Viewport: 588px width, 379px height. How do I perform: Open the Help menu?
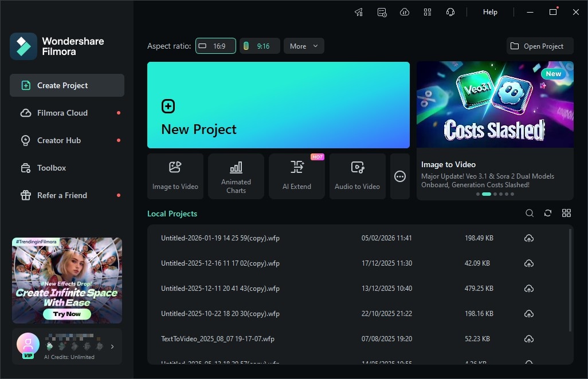[x=490, y=11]
